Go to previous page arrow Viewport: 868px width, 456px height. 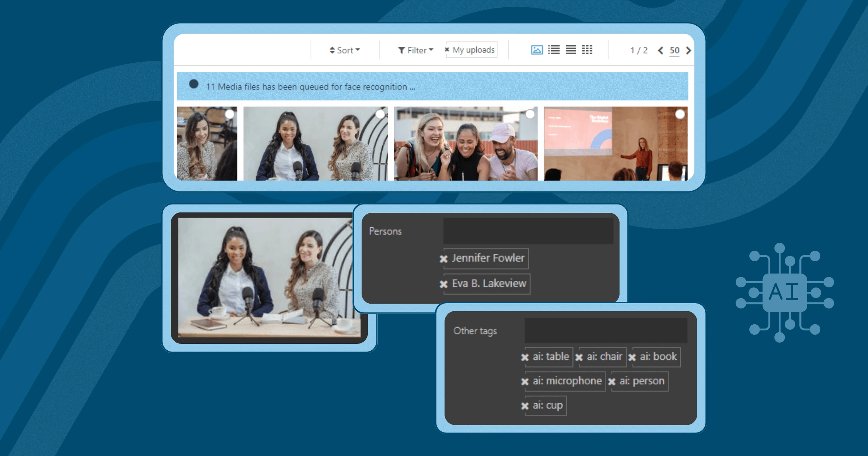point(660,51)
